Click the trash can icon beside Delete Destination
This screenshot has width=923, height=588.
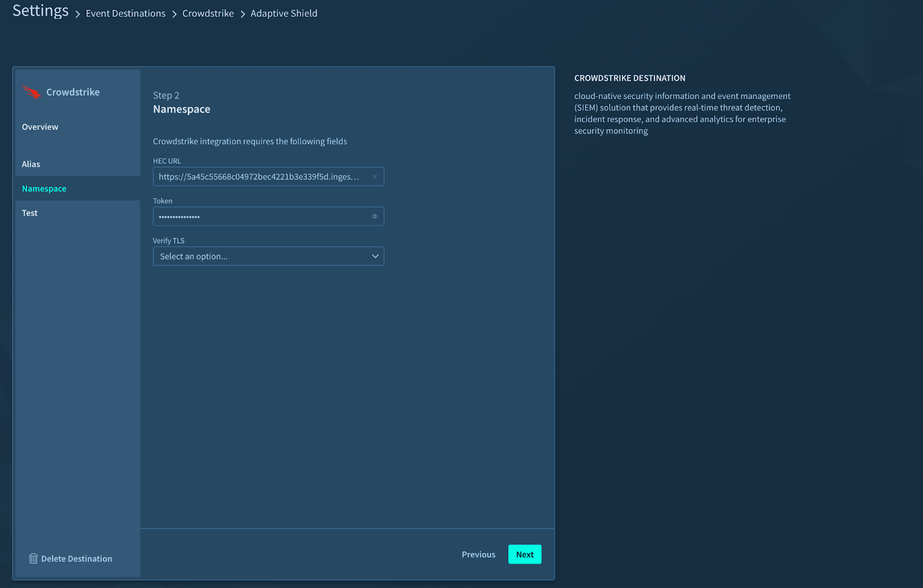pyautogui.click(x=33, y=559)
